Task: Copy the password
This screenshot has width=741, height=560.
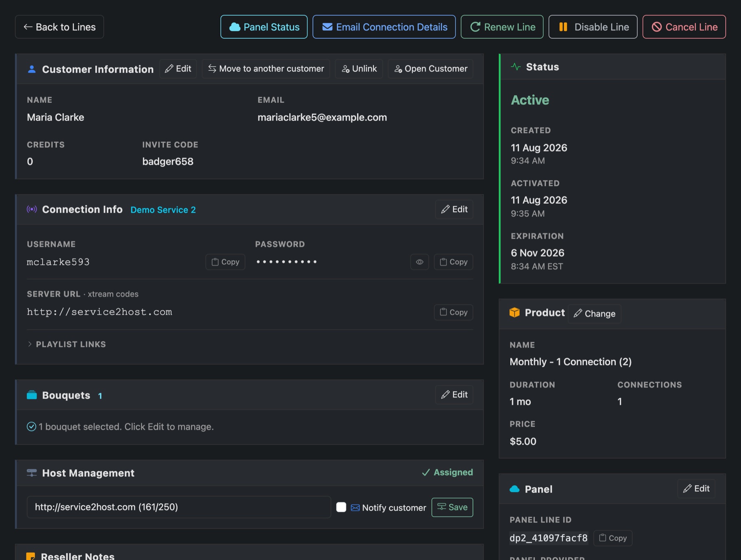Action: (x=454, y=262)
